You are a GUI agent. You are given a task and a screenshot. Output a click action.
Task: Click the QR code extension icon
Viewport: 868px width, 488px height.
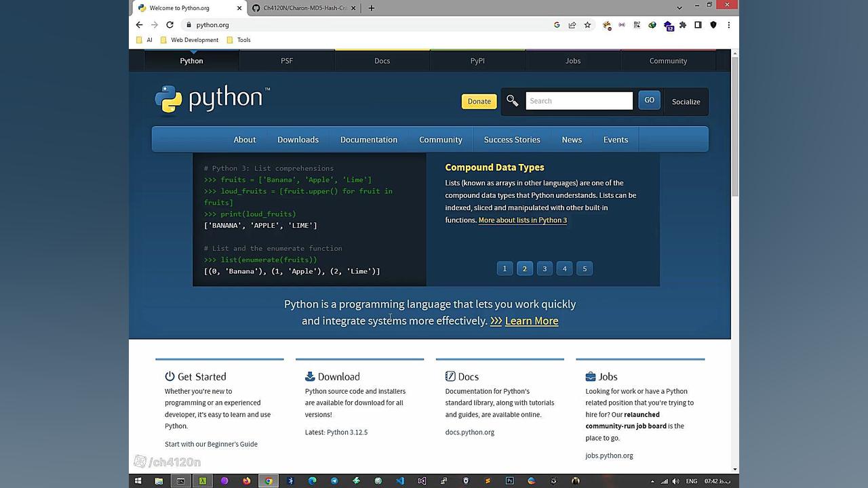coord(637,25)
